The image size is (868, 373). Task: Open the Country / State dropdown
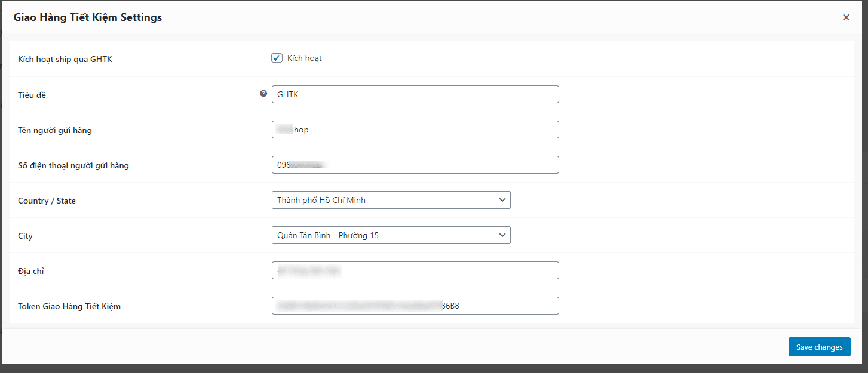pos(391,200)
